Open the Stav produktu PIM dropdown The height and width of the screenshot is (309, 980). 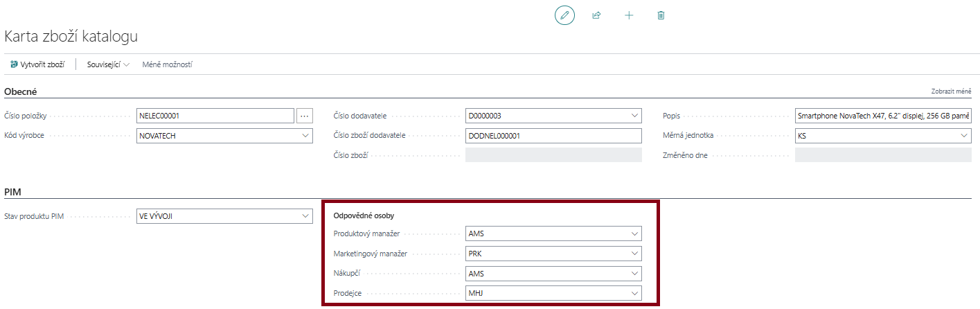coord(305,215)
